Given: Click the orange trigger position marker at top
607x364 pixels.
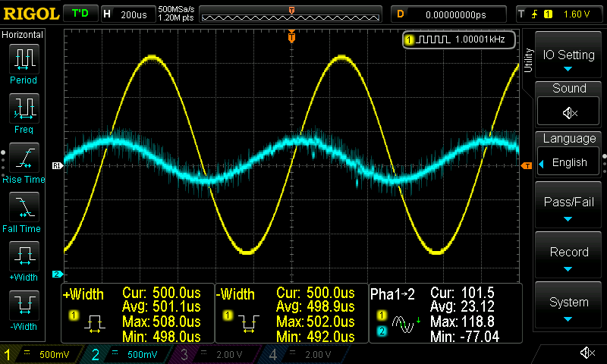Looking at the screenshot, I should 292,36.
